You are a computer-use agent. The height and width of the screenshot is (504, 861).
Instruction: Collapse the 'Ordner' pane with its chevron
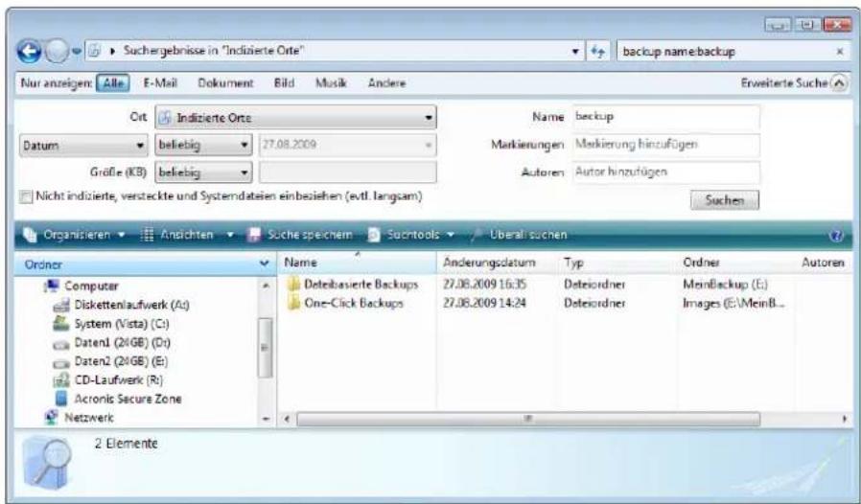click(x=264, y=264)
